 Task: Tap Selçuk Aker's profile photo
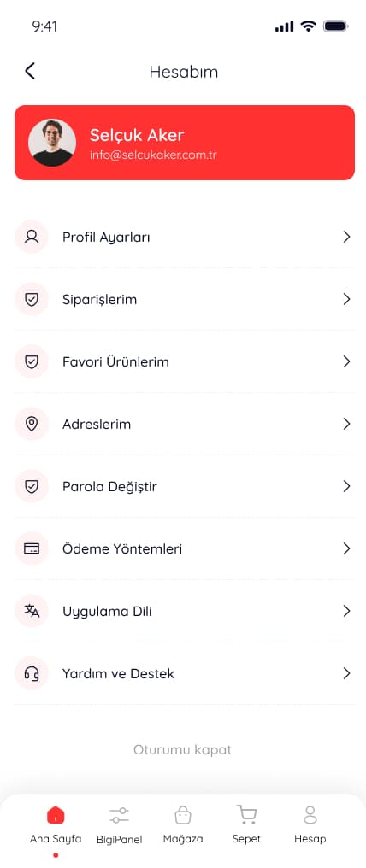point(52,143)
